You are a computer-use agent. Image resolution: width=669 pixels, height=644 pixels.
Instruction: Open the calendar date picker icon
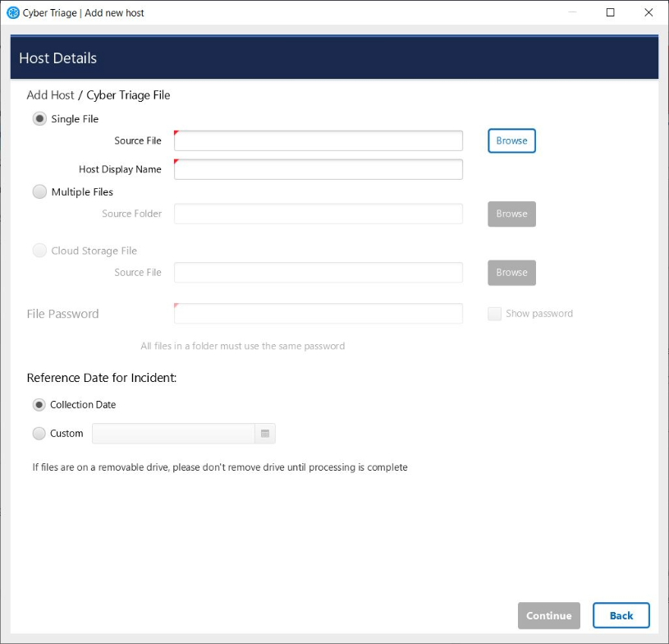point(265,434)
